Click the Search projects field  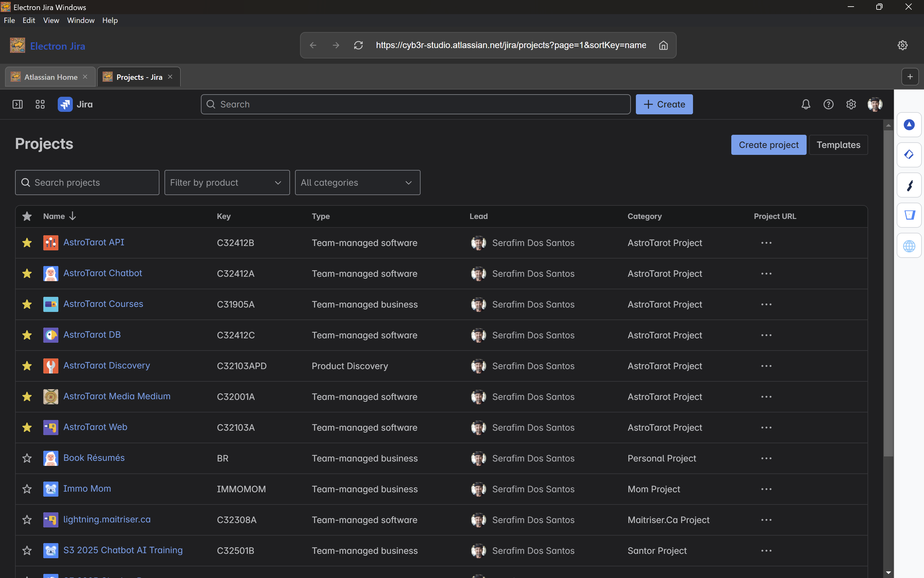click(87, 183)
